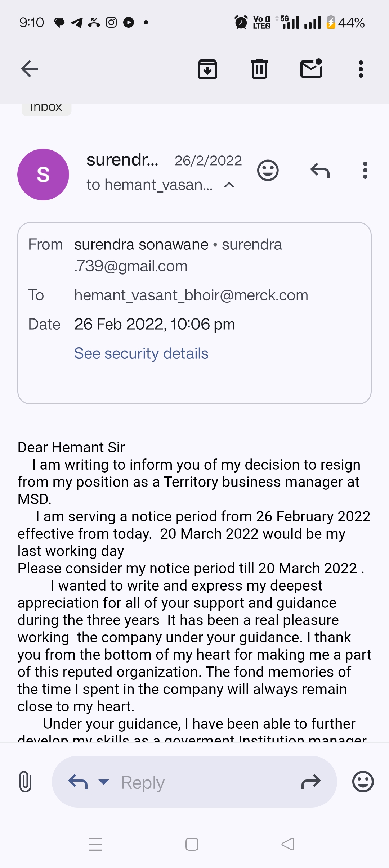Open the top toolbar overflow menu

[x=361, y=69]
